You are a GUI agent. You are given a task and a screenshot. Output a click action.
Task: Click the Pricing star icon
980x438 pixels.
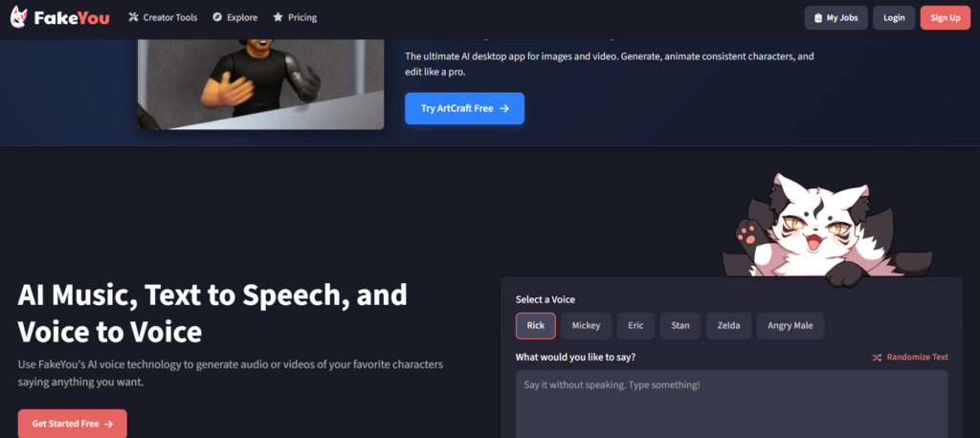point(278,17)
